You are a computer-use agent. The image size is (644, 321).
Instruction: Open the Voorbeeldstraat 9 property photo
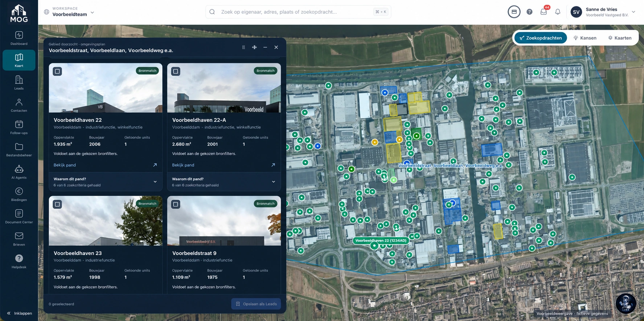click(x=224, y=221)
